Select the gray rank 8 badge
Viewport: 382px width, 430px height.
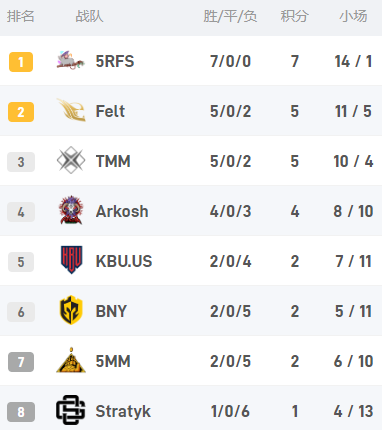[21, 412]
